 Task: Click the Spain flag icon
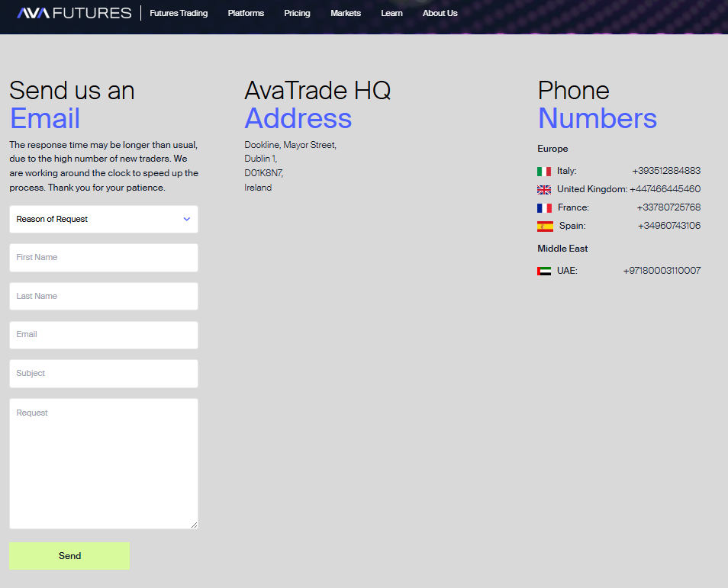coord(545,227)
